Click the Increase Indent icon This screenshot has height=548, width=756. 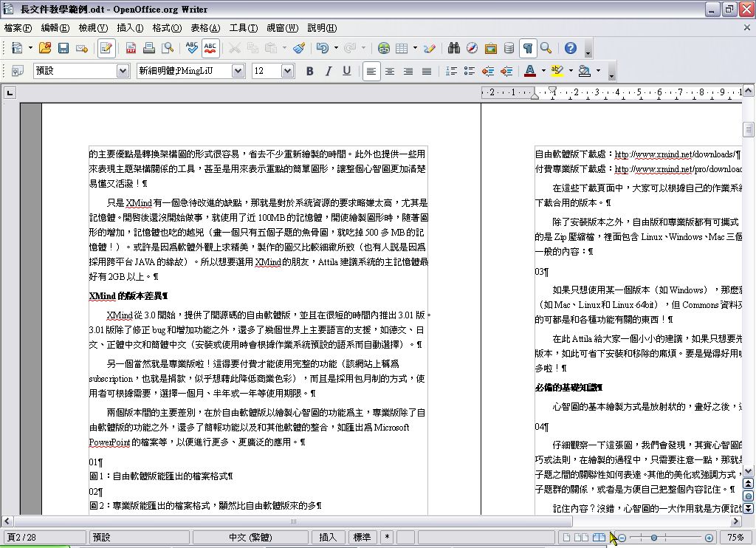click(506, 71)
